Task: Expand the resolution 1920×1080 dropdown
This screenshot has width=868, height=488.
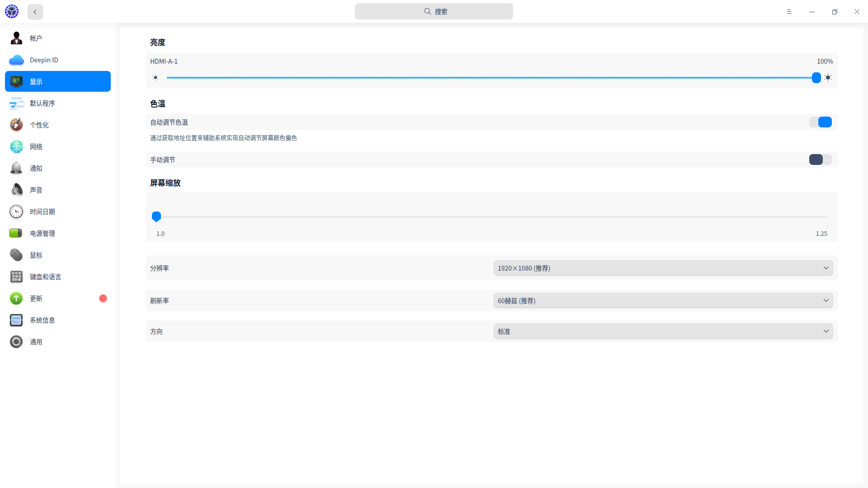Action: 663,268
